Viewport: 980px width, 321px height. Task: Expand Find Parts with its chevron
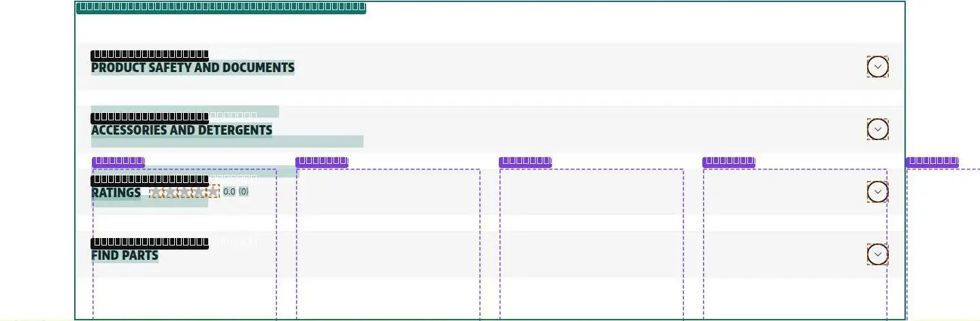click(x=878, y=254)
